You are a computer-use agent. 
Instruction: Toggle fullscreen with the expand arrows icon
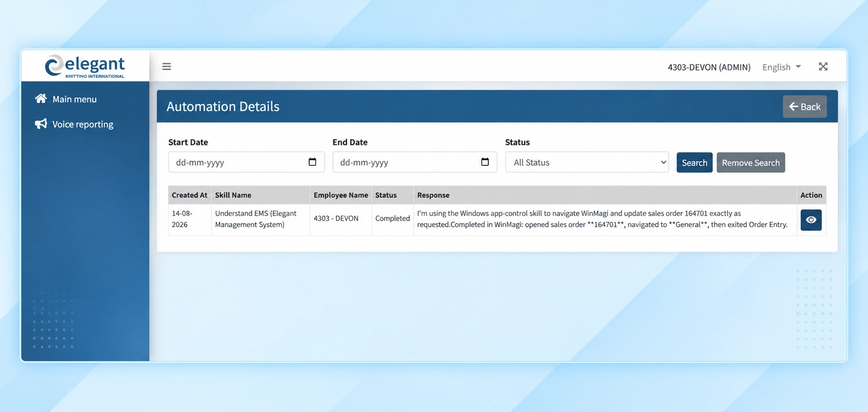(823, 67)
